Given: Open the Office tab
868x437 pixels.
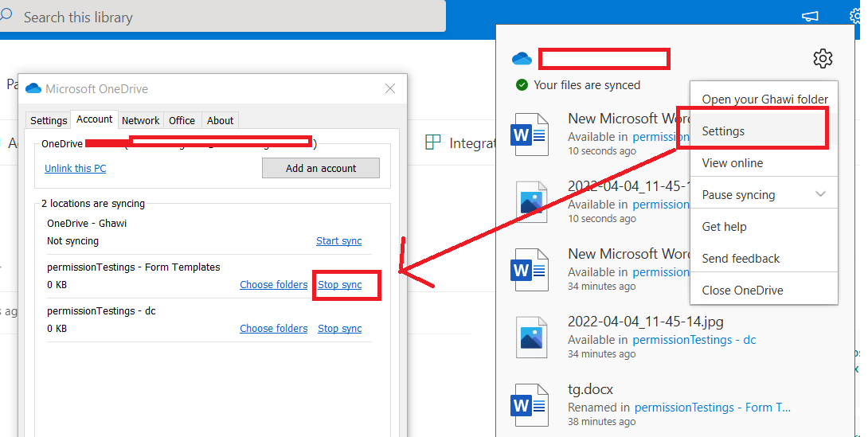Looking at the screenshot, I should (x=182, y=120).
